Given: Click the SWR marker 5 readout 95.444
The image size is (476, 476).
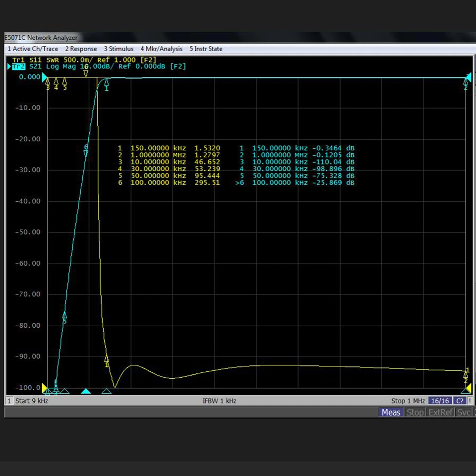Looking at the screenshot, I should coord(207,176).
